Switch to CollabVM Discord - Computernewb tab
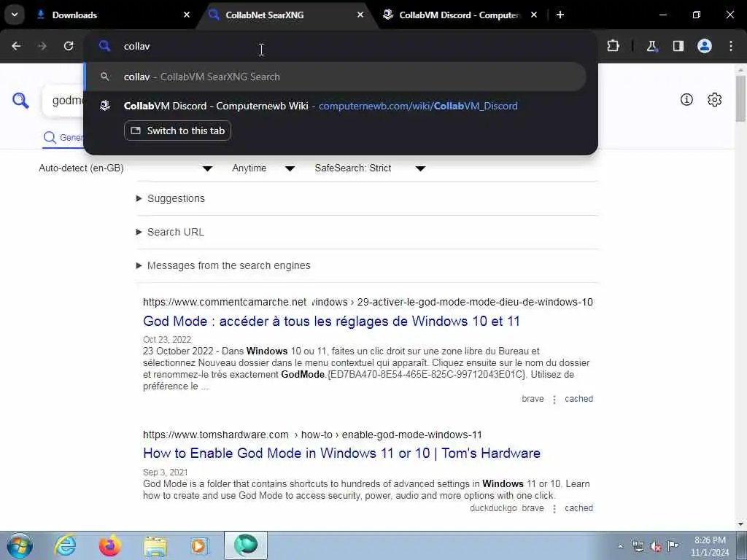This screenshot has width=747, height=560. (x=460, y=15)
